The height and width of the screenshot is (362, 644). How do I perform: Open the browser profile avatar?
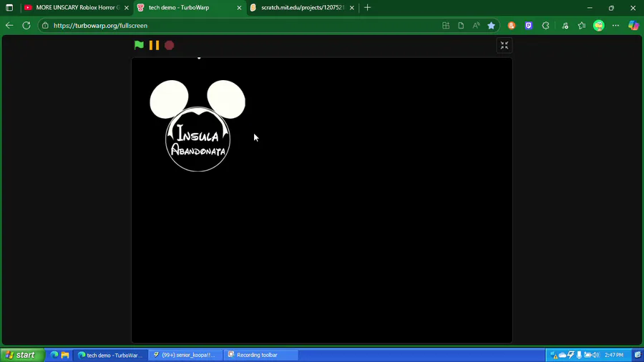click(x=599, y=26)
